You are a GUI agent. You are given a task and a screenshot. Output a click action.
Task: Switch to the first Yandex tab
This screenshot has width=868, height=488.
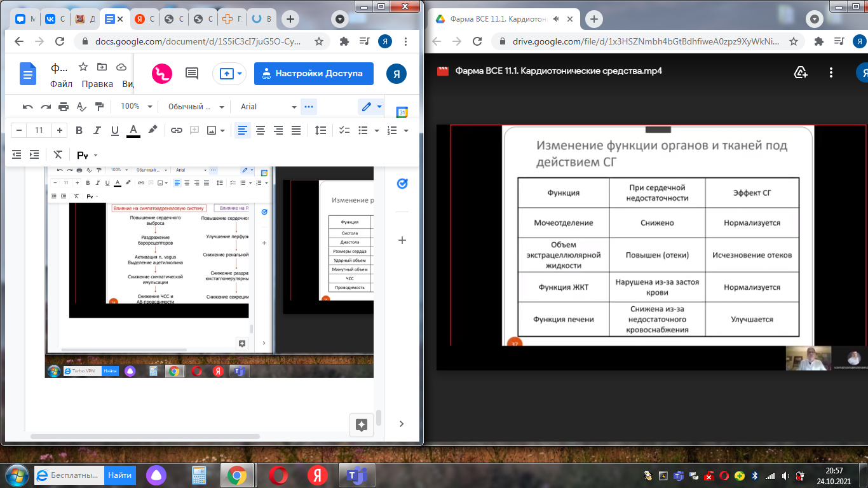[144, 19]
